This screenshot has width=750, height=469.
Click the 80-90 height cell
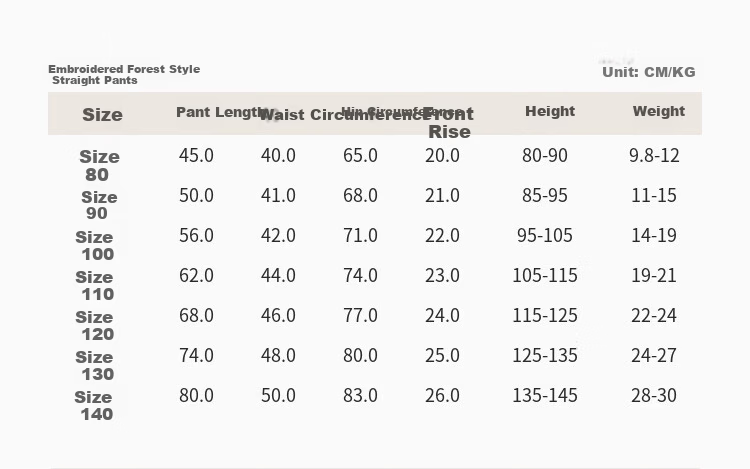[x=545, y=155]
